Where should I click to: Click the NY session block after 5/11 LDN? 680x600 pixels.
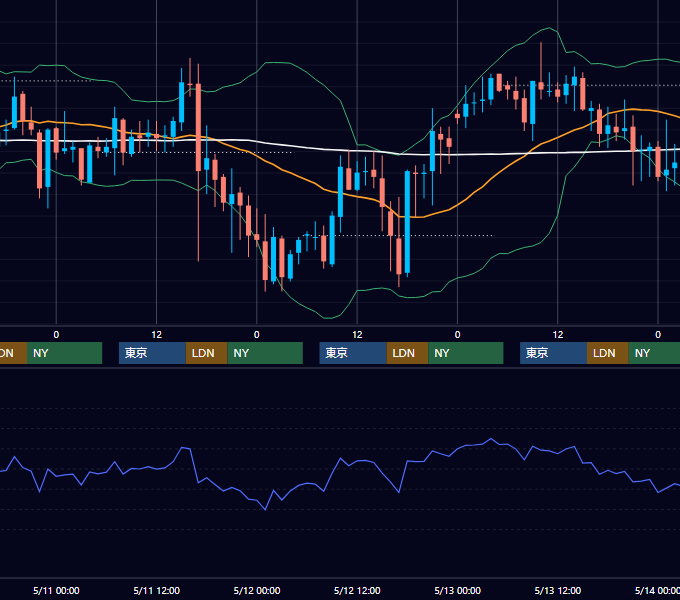265,353
